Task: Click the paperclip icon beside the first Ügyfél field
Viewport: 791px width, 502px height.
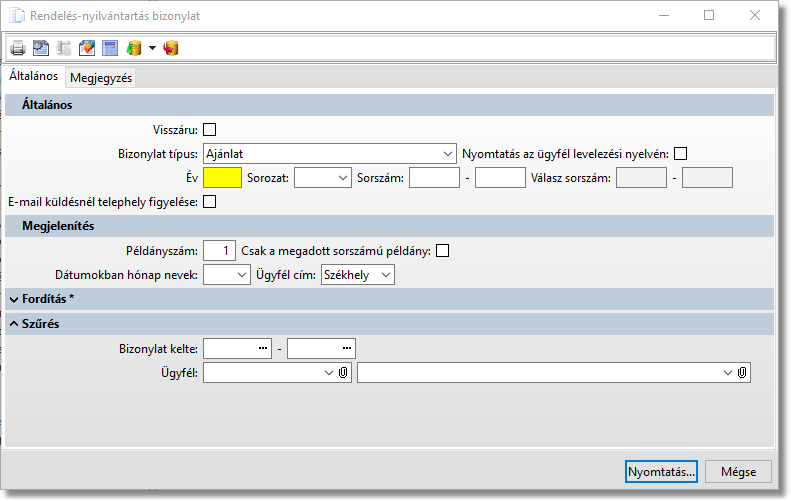Action: pos(343,373)
